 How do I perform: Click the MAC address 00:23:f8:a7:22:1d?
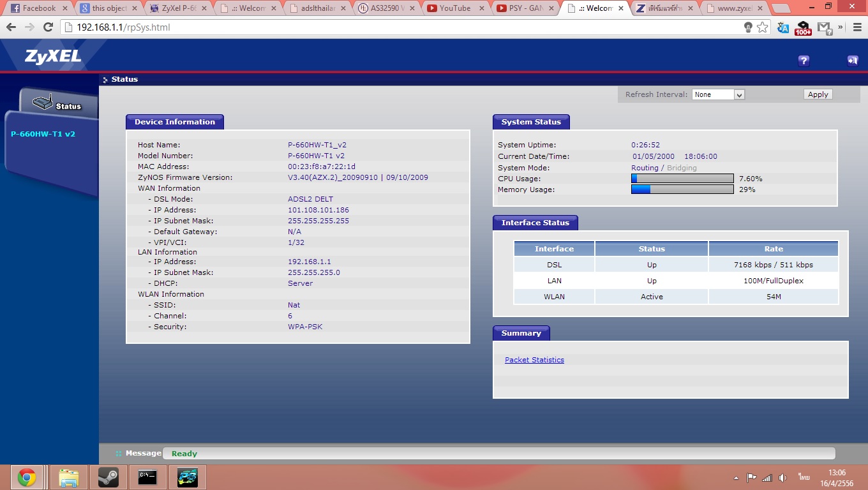[x=322, y=167]
